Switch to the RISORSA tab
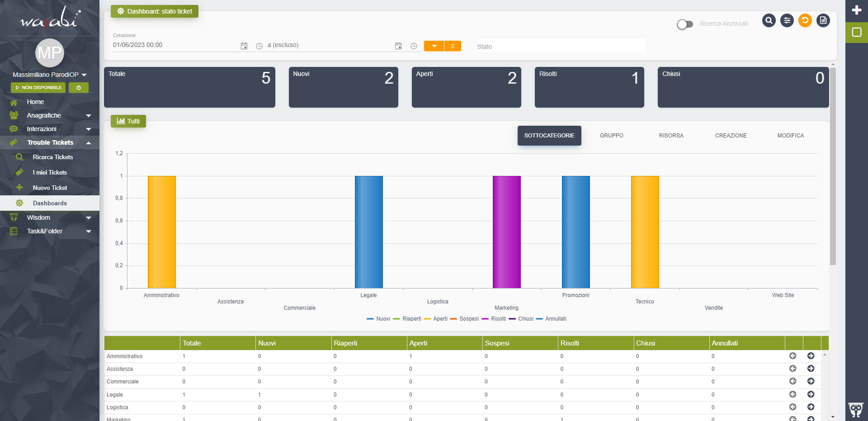 click(671, 136)
